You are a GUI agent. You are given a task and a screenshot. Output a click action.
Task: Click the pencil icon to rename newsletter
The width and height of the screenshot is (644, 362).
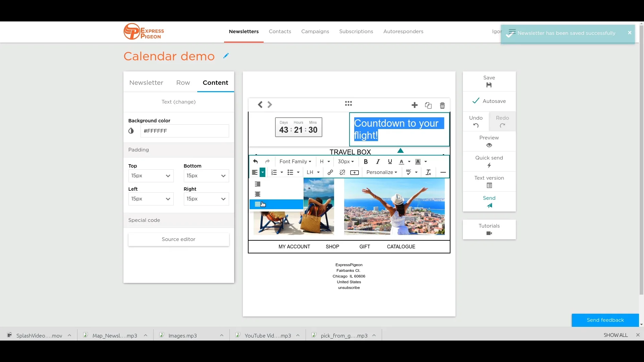(x=226, y=56)
